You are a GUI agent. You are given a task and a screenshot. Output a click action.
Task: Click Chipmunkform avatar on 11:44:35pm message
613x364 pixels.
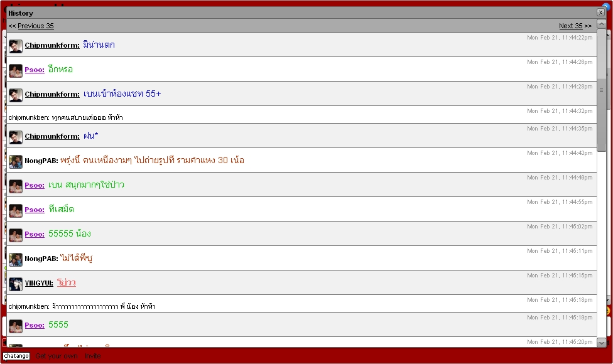coord(16,137)
